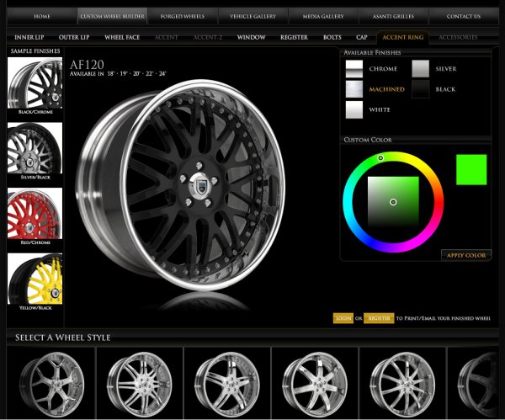Select the Black finish swatch
The height and width of the screenshot is (420, 505).
pos(421,89)
